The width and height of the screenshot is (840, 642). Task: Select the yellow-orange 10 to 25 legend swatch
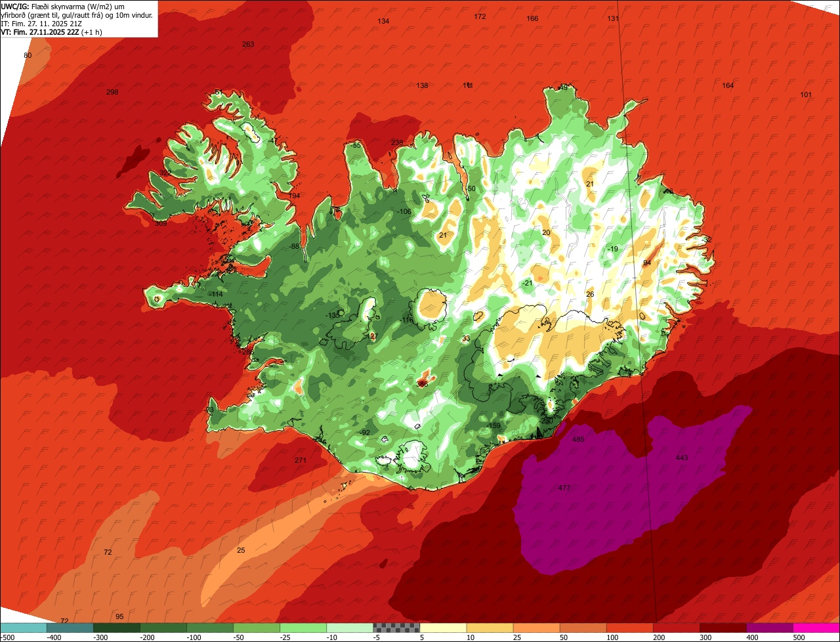click(490, 628)
